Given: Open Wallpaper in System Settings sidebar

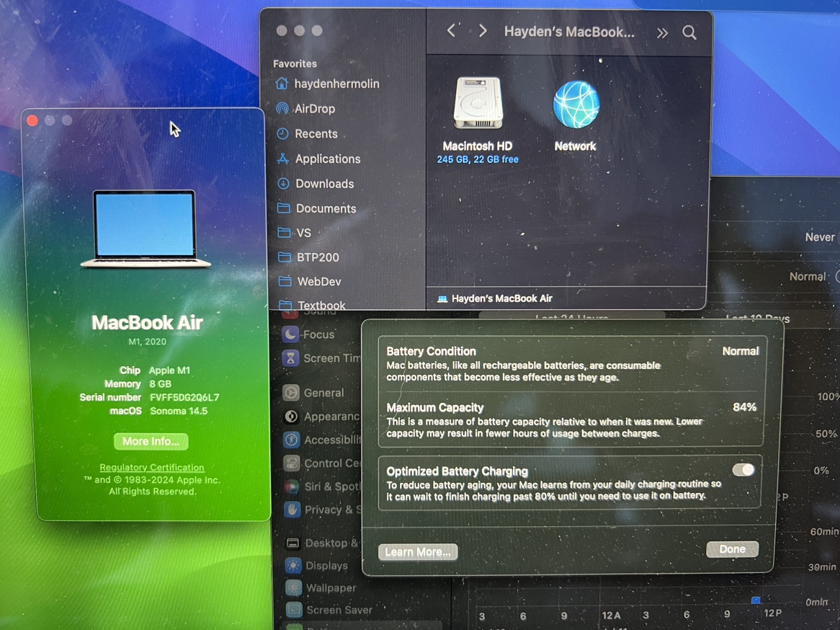Looking at the screenshot, I should click(321, 588).
